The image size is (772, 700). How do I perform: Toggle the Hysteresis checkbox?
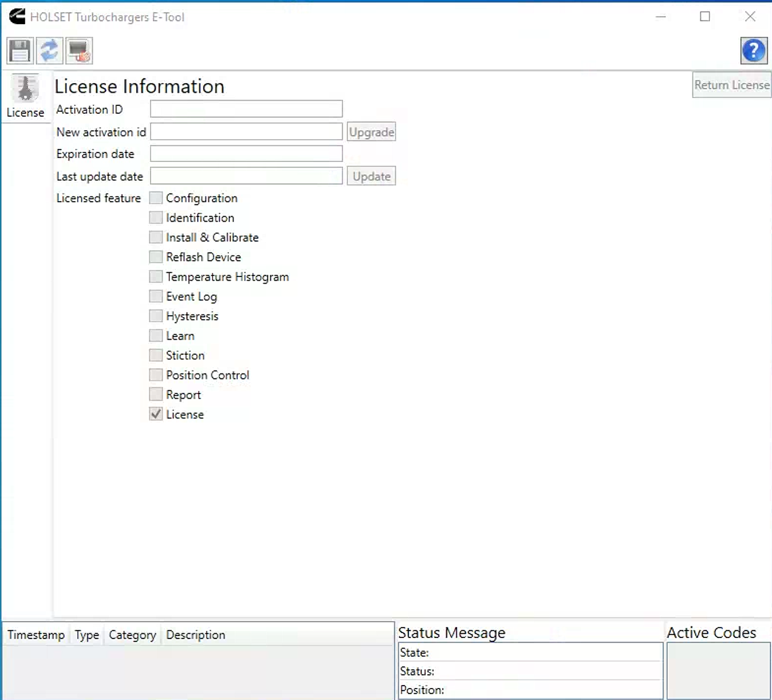[156, 316]
